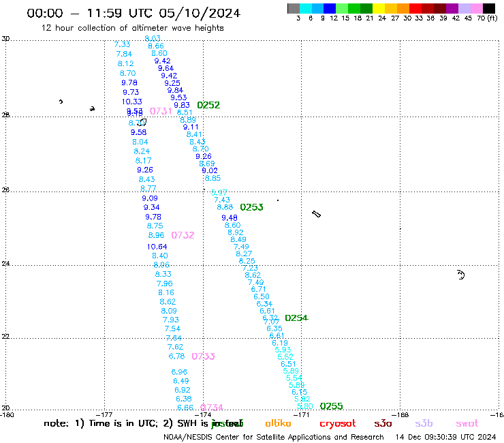Select the pink 70 ft legend swatch

point(475,8)
